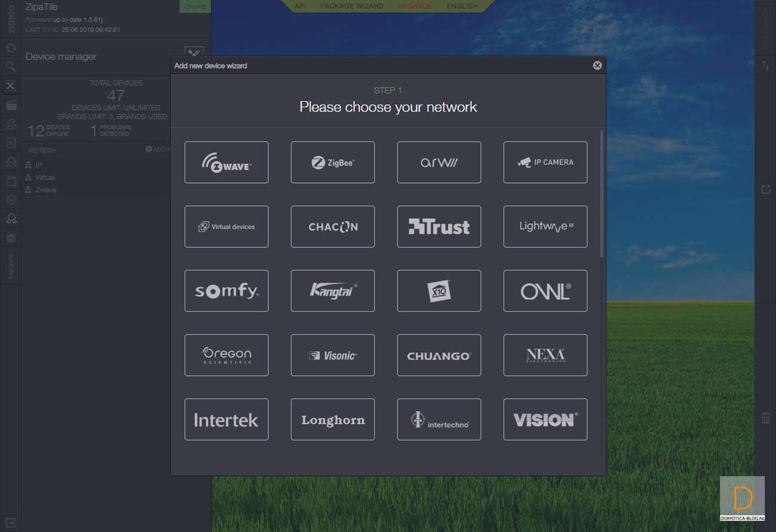Click Refresh in the device manager

coord(42,150)
